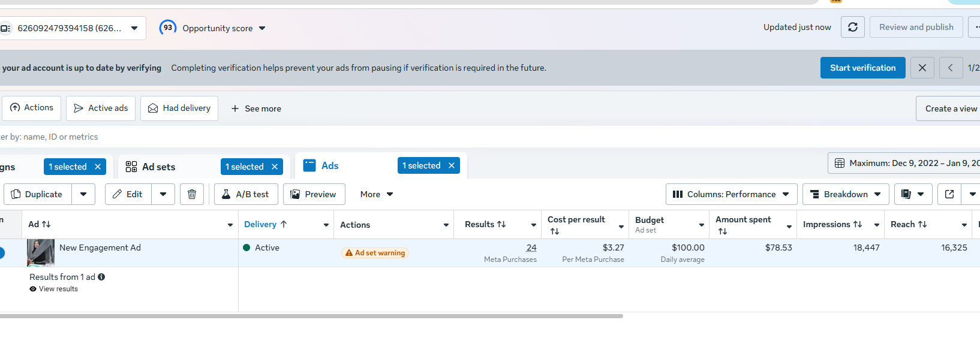Image resolution: width=980 pixels, height=344 pixels.
Task: Click the horizontal scrollbar under the table
Action: [x=311, y=316]
